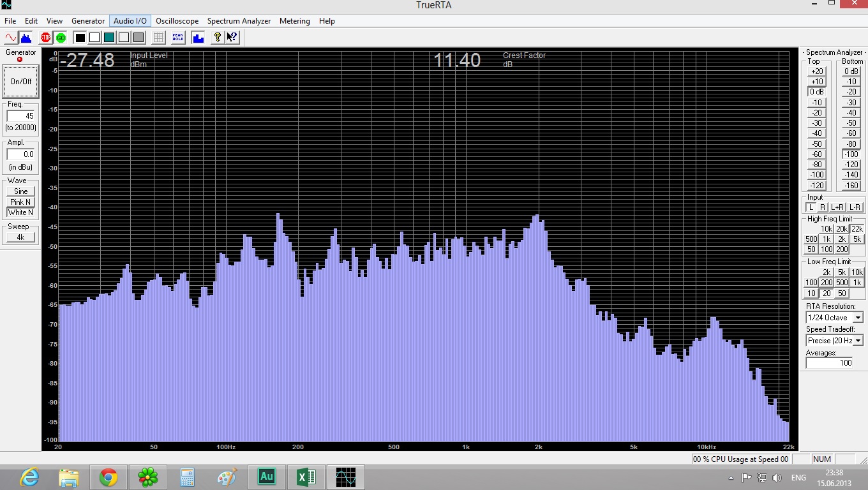Select the R input channel
The image size is (868, 490).
pos(823,207)
